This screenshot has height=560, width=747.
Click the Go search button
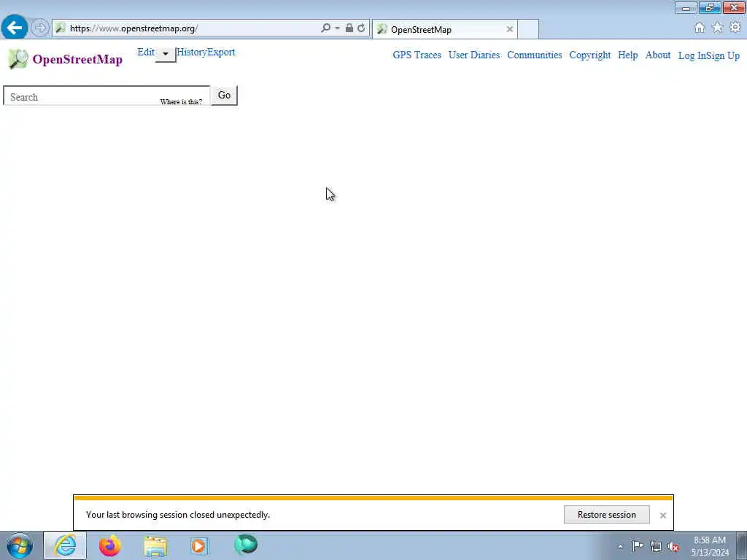coord(224,96)
